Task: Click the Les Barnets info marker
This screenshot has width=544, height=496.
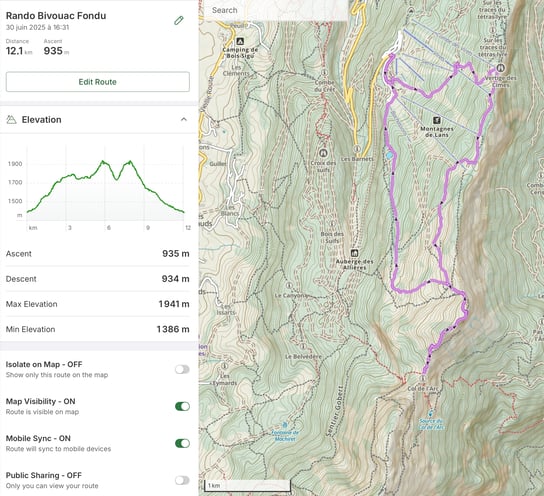Action: point(357,149)
